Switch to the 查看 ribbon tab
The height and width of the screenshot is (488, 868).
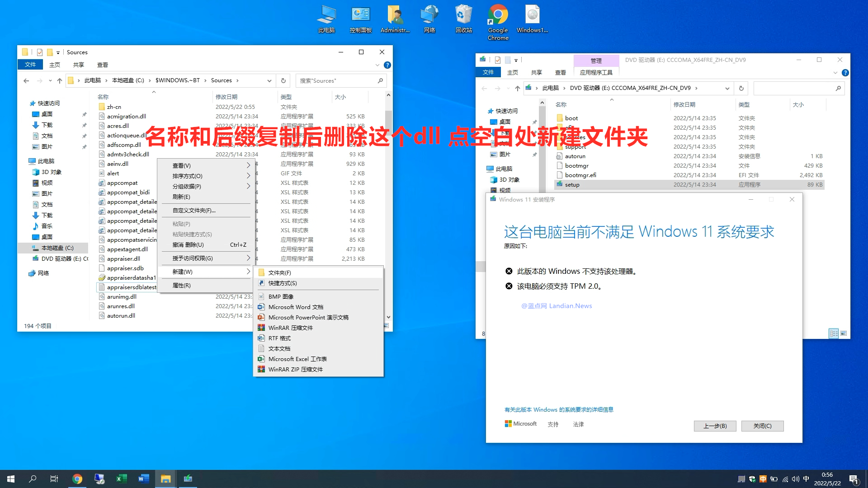tap(103, 65)
